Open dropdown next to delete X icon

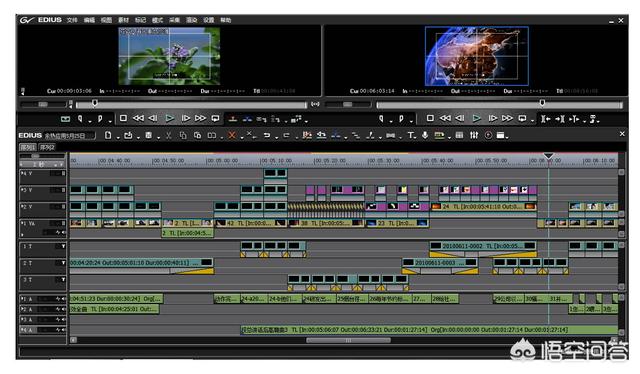pos(242,138)
